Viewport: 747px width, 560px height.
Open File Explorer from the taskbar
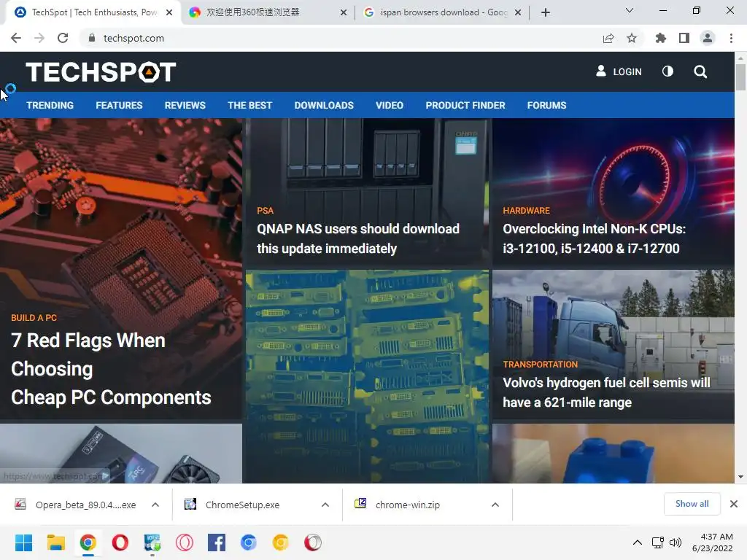pos(55,542)
